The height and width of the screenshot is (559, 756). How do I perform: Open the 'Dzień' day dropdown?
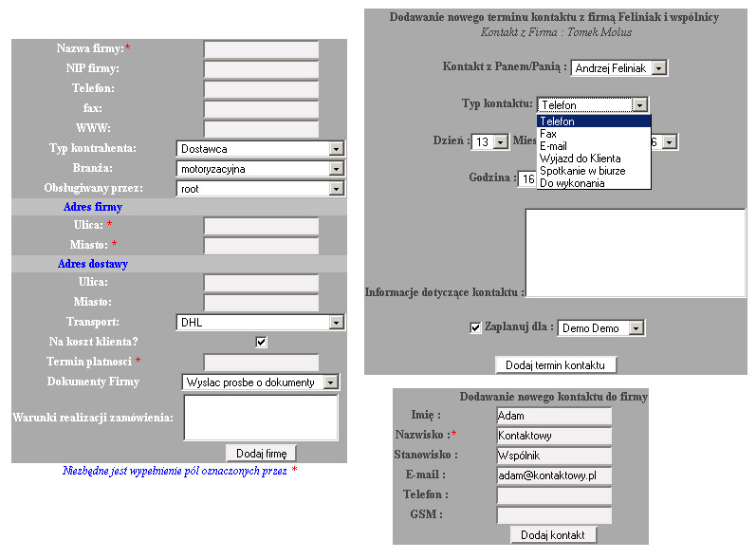click(x=502, y=142)
